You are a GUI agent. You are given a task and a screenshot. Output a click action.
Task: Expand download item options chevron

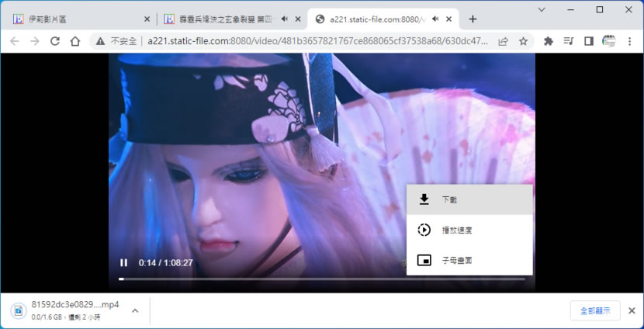pos(135,311)
